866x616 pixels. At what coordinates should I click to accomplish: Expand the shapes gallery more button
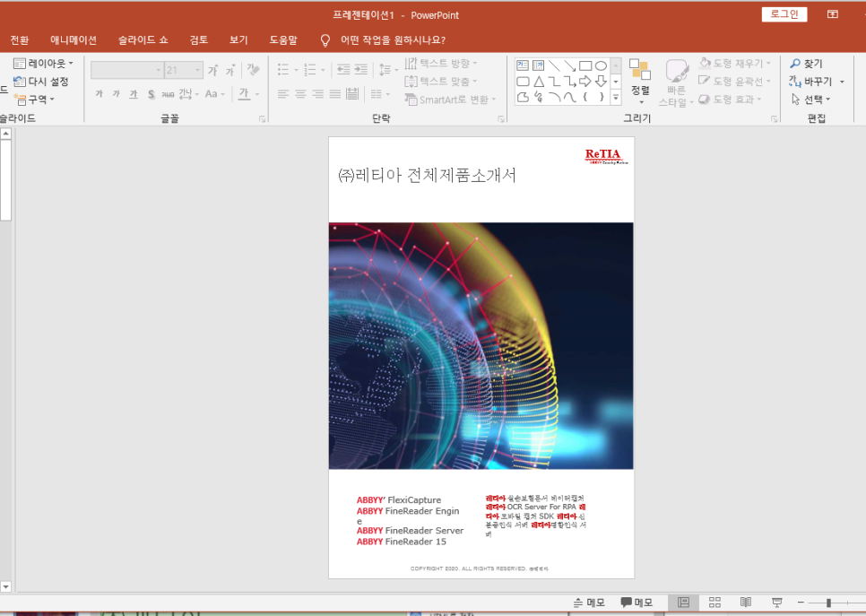click(616, 98)
